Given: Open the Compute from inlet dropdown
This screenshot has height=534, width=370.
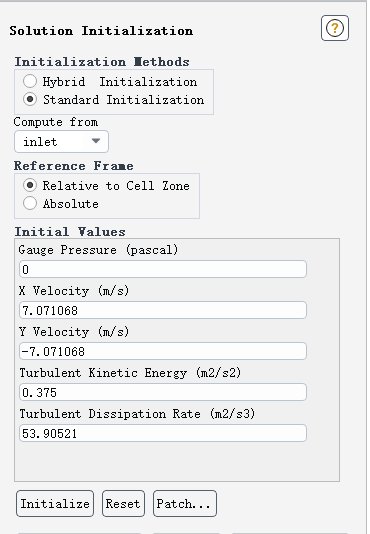Looking at the screenshot, I should click(x=61, y=141).
